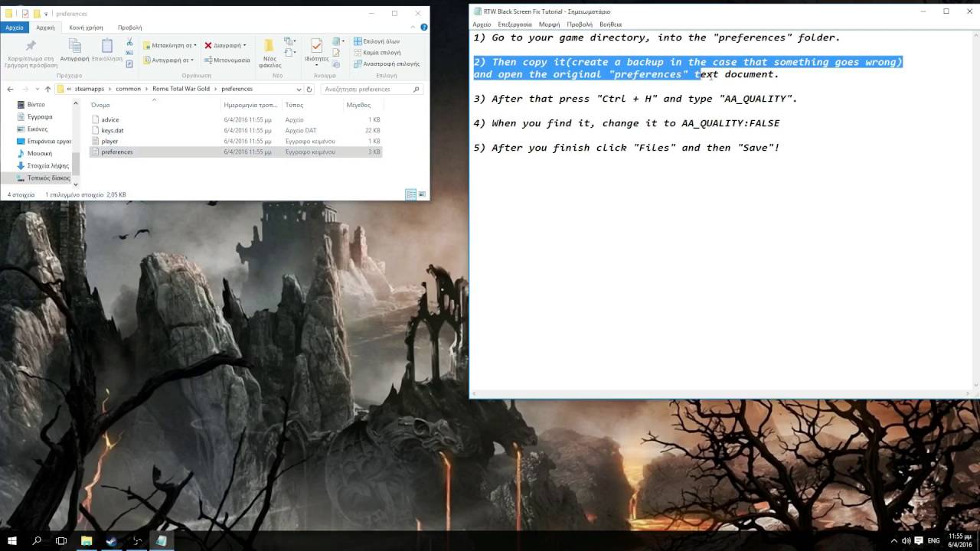Open Notepad's Επεξεργασία menu
This screenshot has width=980, height=551.
coord(514,24)
